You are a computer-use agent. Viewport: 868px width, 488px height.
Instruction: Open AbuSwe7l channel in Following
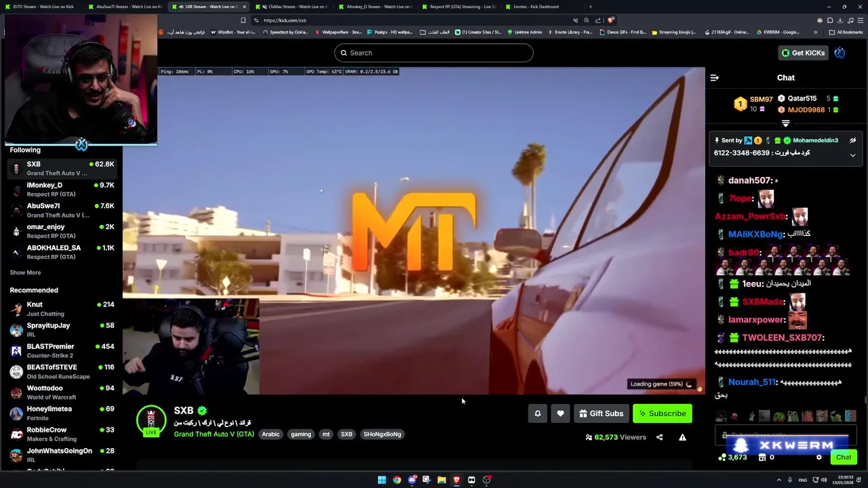point(61,210)
